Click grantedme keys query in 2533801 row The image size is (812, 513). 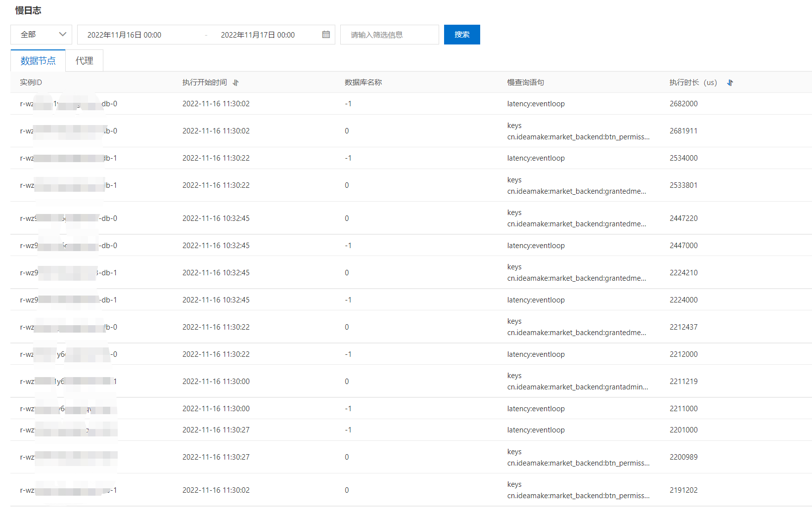pos(577,185)
